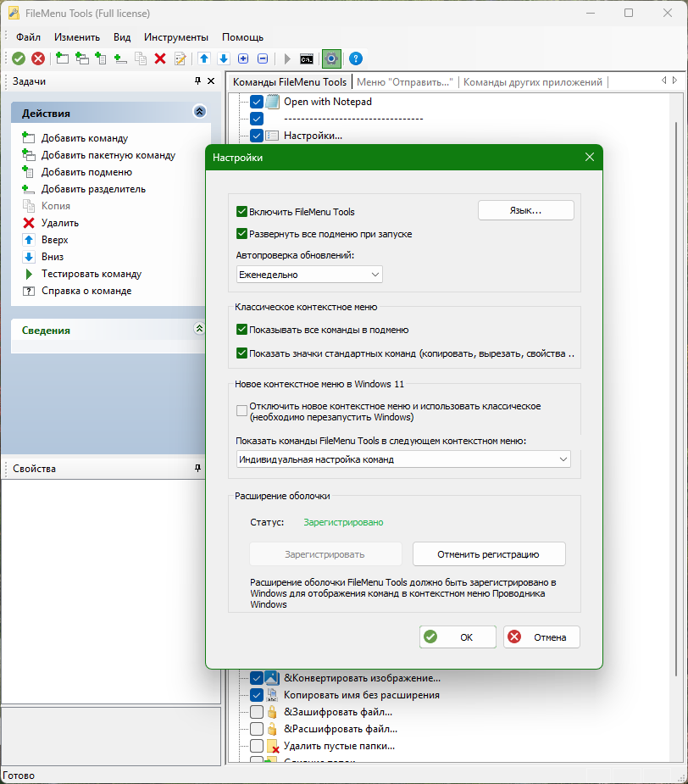Image resolution: width=688 pixels, height=784 pixels.
Task: Click Add submenu toolbar icon
Action: coord(101,58)
